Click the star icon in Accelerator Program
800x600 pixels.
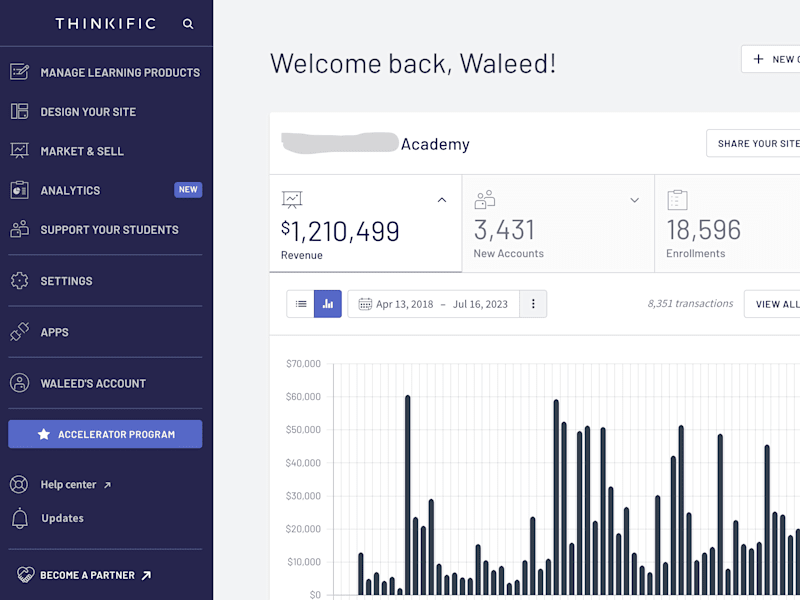coord(44,434)
